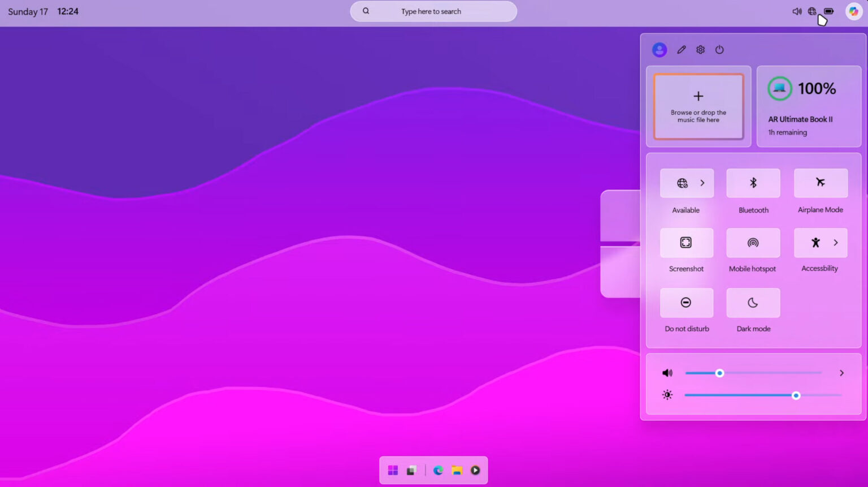Expand audio output chevron beside volume slider
Viewport: 868px width, 487px height.
pos(841,373)
